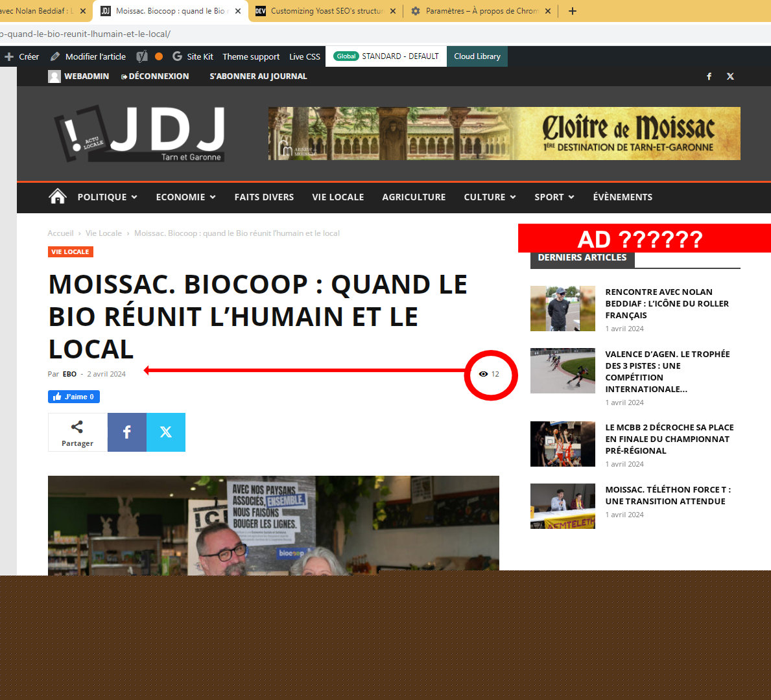Open 'Valence d'Agen. Le trophée des 3 pistes' headline

[x=667, y=371]
